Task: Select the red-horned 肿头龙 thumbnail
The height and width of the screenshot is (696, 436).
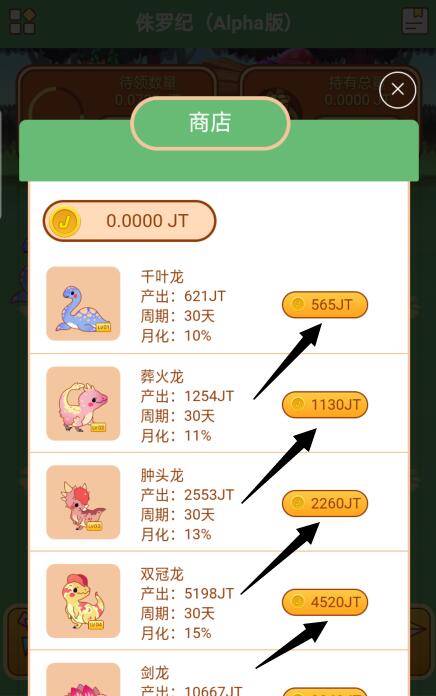Action: click(83, 502)
